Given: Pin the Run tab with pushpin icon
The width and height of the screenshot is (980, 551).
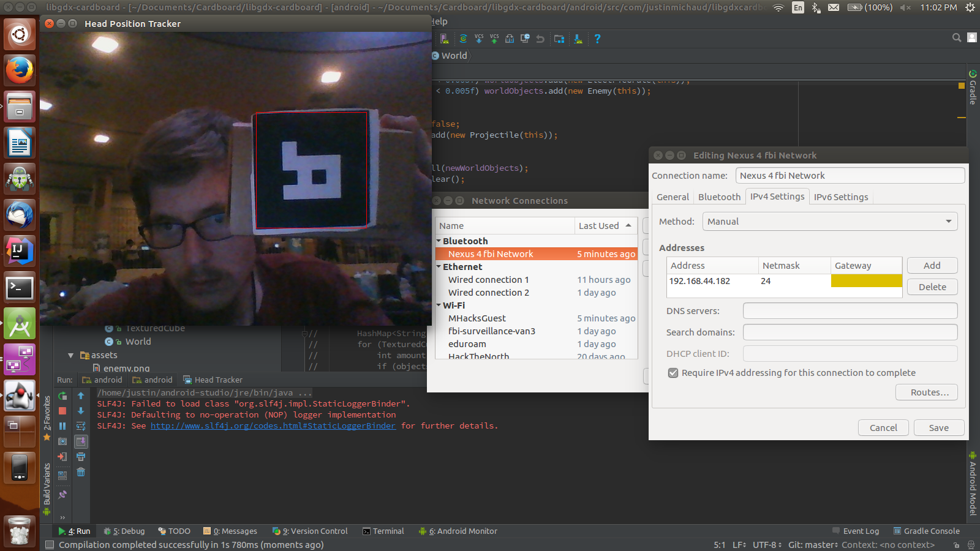Looking at the screenshot, I should pos(62,495).
